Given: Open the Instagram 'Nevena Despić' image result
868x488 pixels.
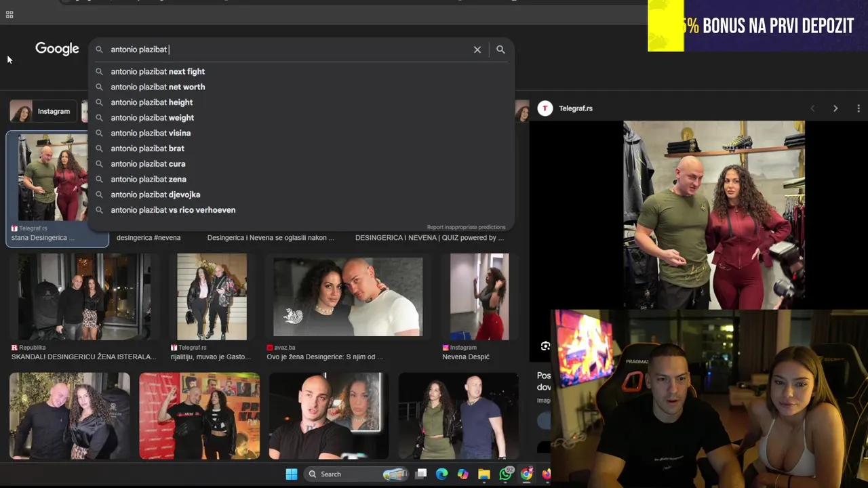Looking at the screenshot, I should 479,297.
